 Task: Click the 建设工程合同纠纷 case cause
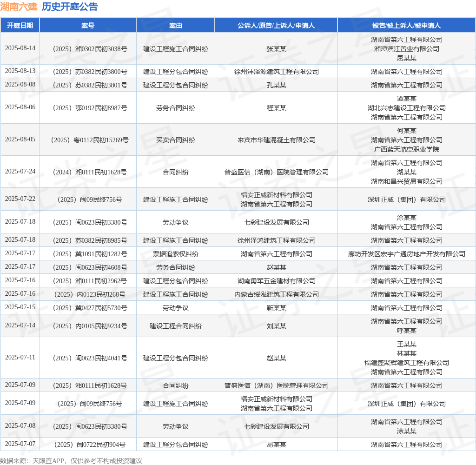(x=175, y=326)
